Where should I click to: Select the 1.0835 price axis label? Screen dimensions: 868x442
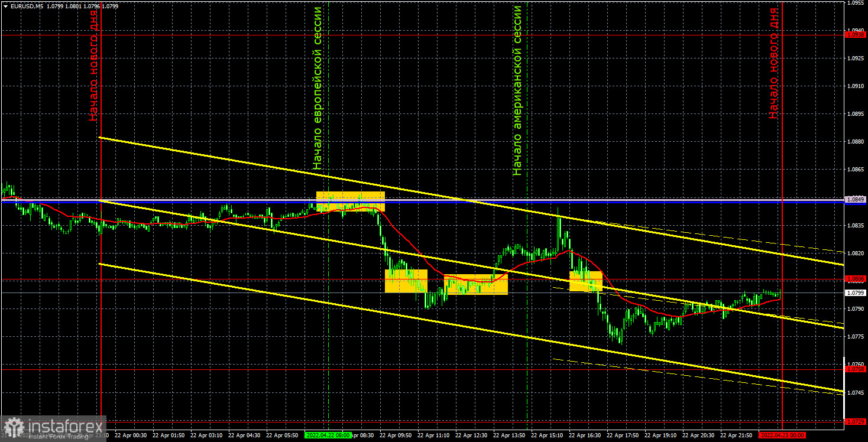pyautogui.click(x=856, y=225)
